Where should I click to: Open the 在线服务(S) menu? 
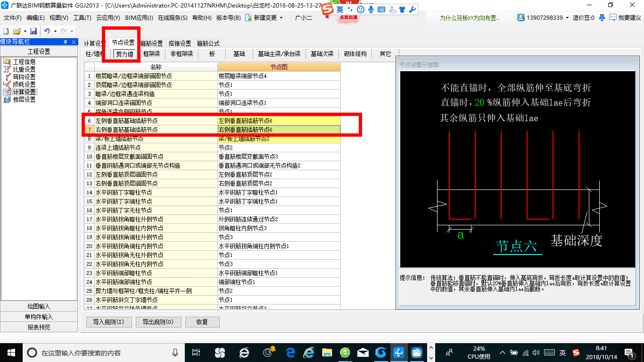pos(173,17)
